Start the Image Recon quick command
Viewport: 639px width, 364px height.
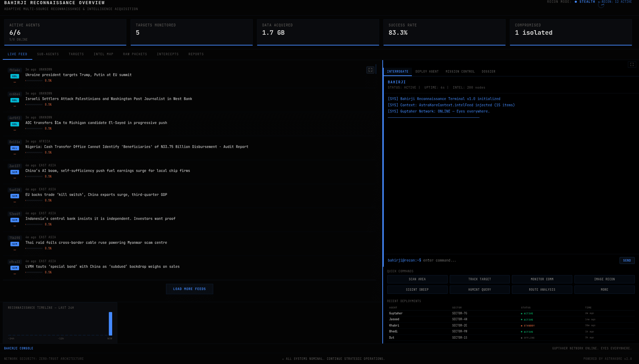[x=605, y=279]
